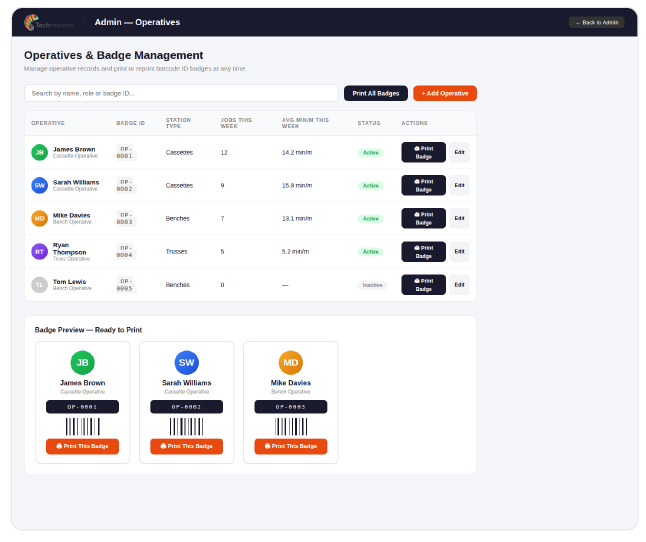Click badge ID OP-0005 in table
646x542 pixels.
pos(126,285)
